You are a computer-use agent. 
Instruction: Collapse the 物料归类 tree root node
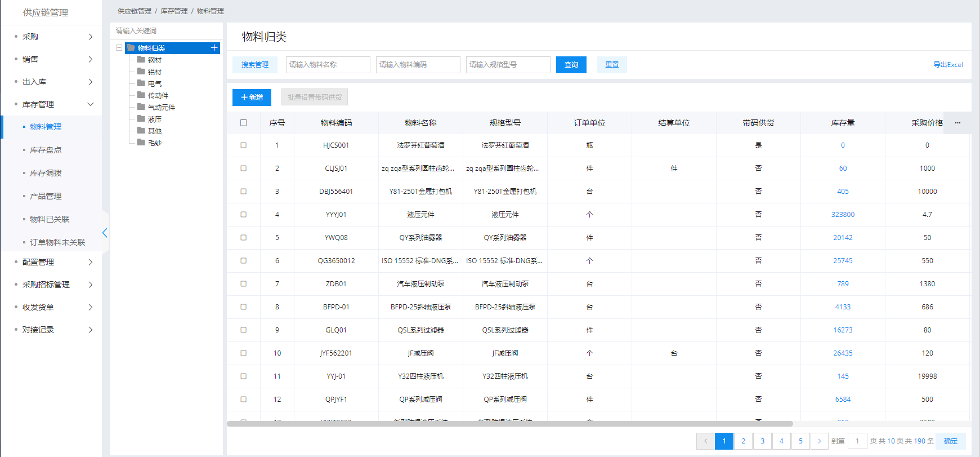click(119, 48)
